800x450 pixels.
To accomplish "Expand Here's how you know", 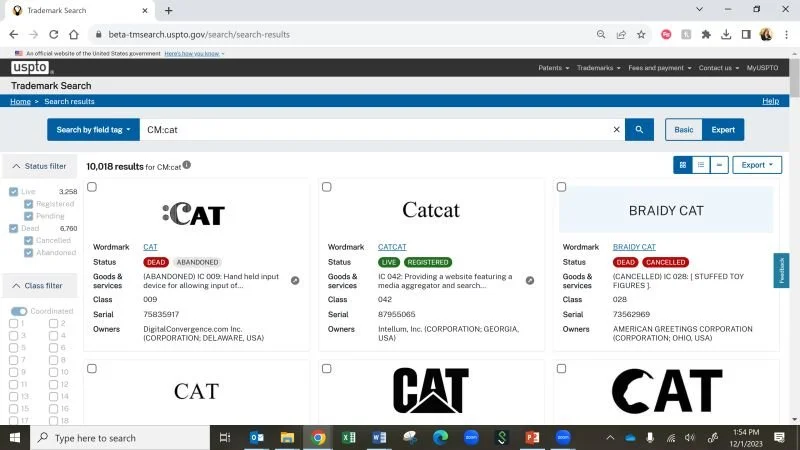I will (x=194, y=54).
